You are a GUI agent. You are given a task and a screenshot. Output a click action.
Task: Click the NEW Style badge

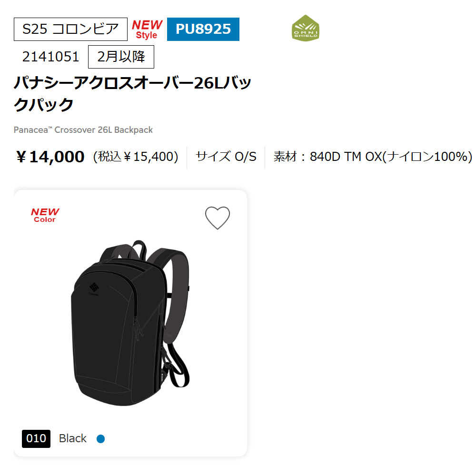click(x=147, y=29)
